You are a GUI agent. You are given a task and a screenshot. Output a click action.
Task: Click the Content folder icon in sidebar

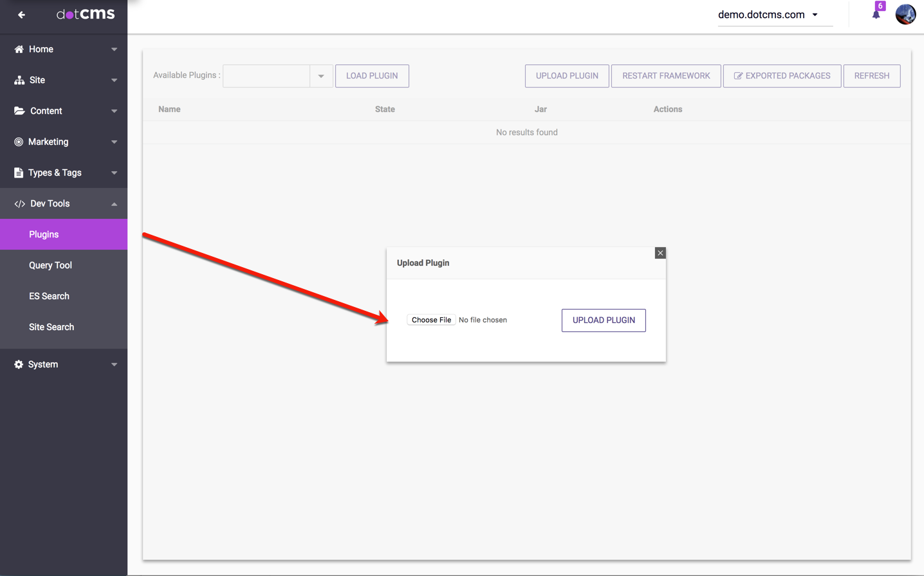pyautogui.click(x=19, y=111)
